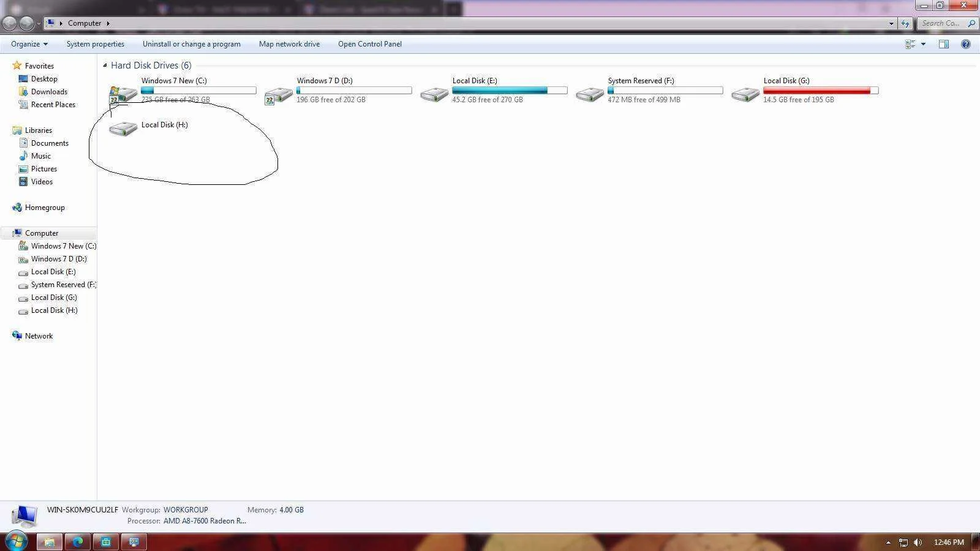Open the address bar history dropdown

click(x=891, y=23)
